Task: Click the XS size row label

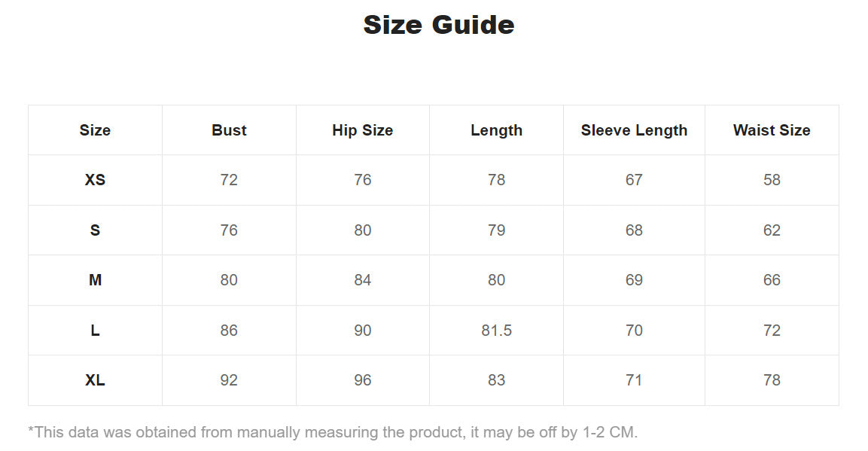Action: (x=95, y=180)
